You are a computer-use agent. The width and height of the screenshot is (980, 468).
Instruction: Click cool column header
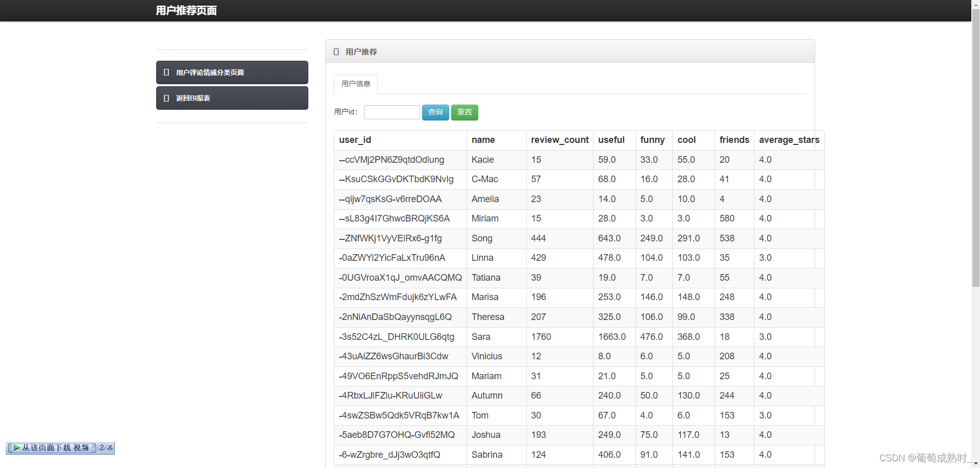pyautogui.click(x=687, y=140)
